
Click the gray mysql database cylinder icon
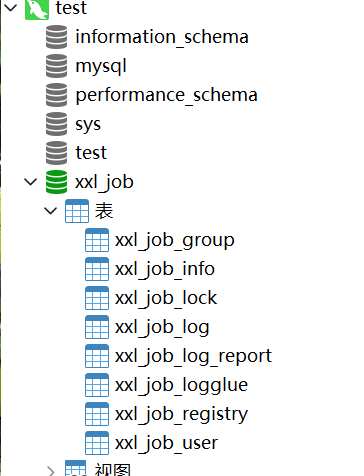pos(56,66)
